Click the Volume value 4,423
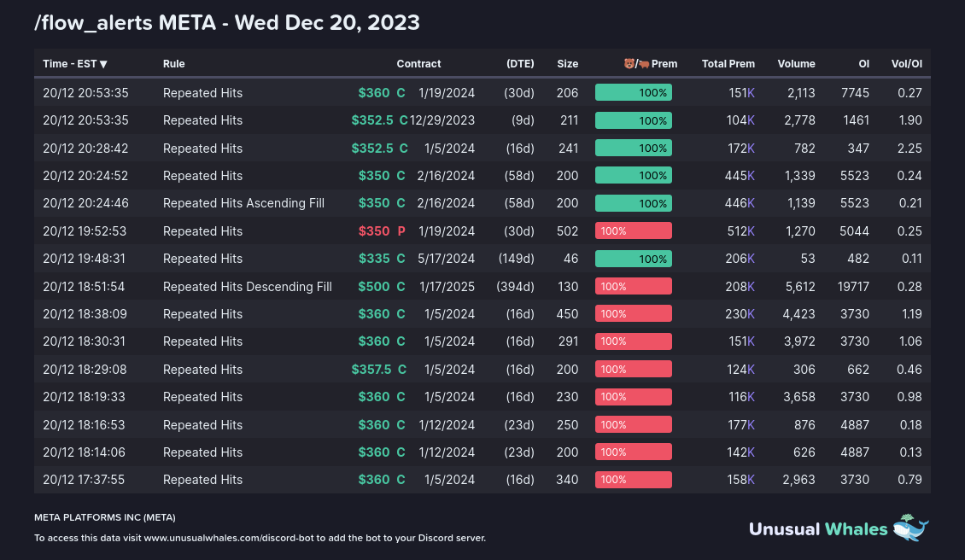The image size is (965, 560). click(x=798, y=314)
